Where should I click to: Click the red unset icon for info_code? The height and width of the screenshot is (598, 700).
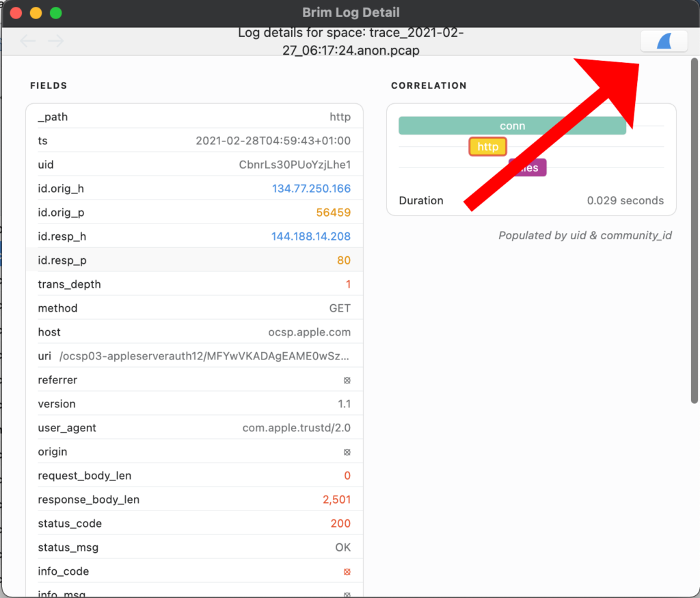(347, 571)
